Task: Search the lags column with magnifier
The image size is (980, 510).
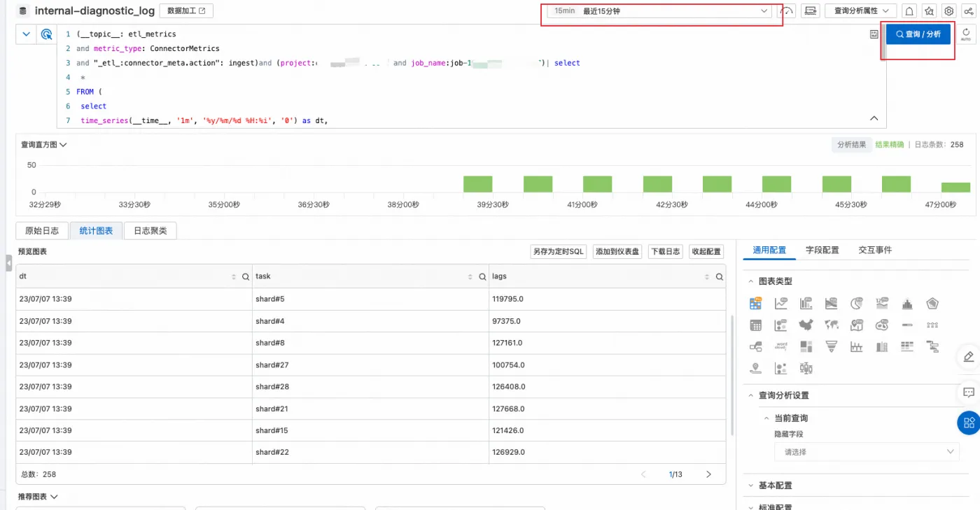Action: tap(719, 277)
